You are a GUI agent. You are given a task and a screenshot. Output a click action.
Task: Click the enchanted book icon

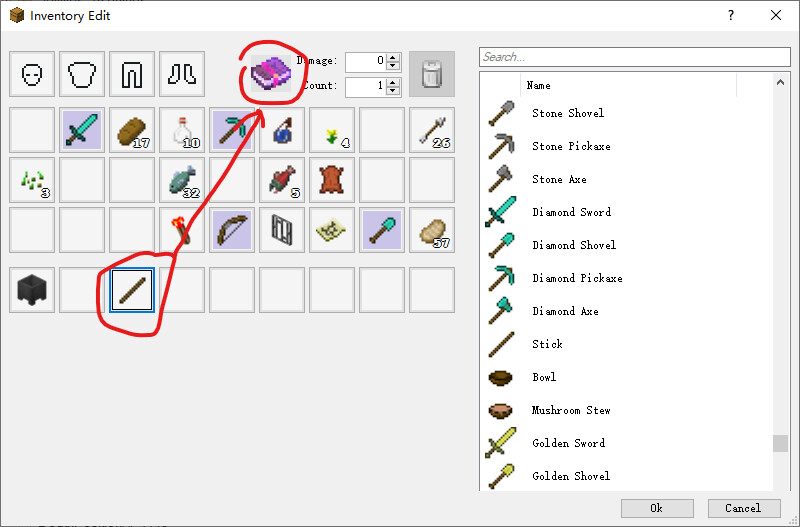(x=270, y=73)
